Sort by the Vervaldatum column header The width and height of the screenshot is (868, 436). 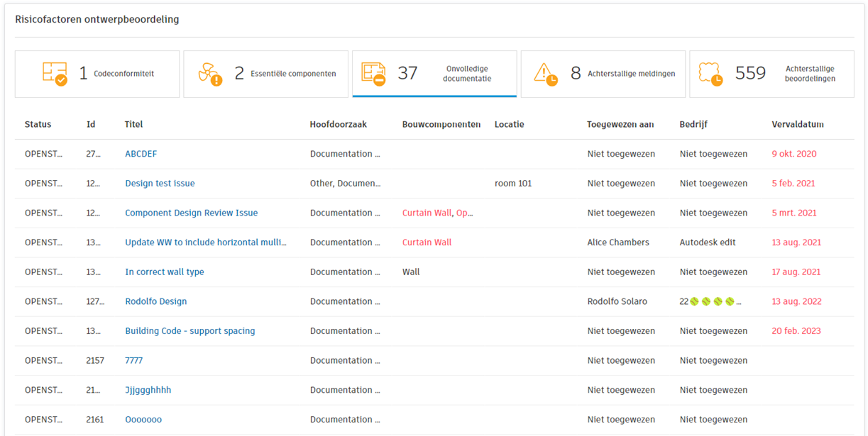click(798, 124)
